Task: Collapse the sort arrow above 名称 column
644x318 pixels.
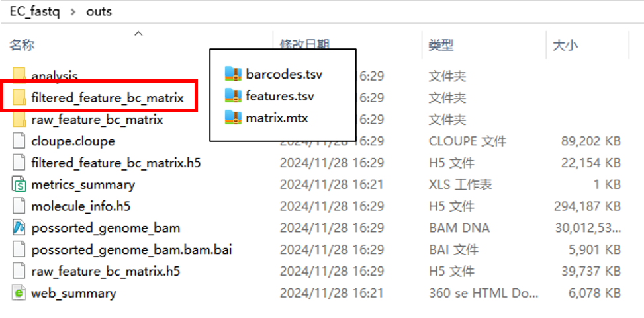Action: [139, 34]
